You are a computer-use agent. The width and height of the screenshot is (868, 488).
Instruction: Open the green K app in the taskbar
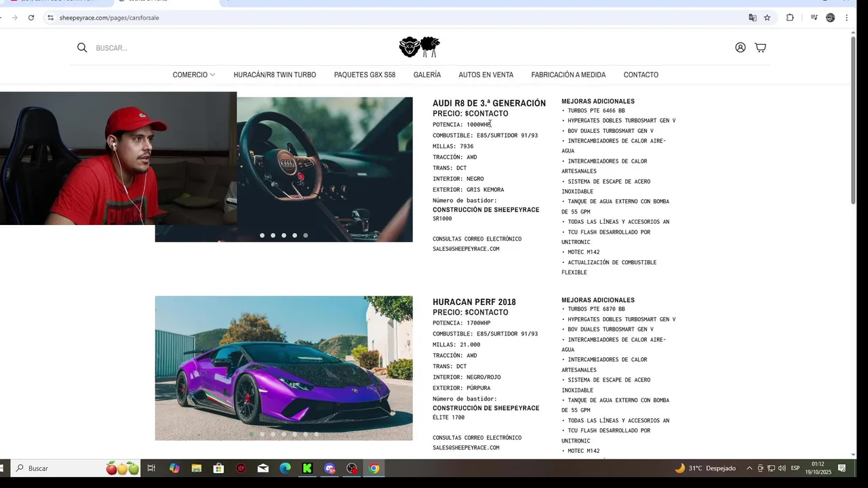coord(307,468)
